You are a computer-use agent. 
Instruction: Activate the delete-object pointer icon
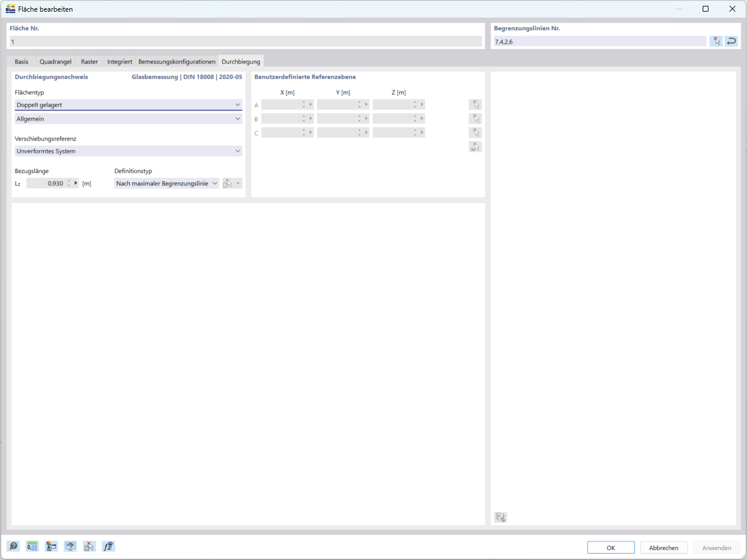(89, 546)
